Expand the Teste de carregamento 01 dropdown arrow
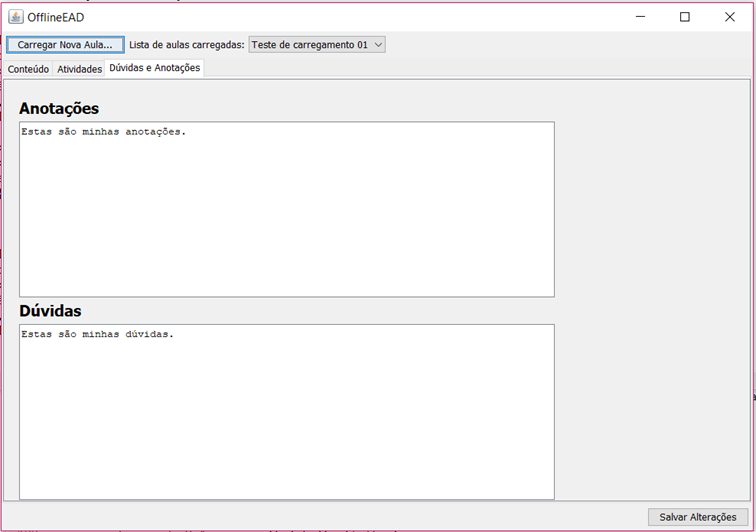Viewport: 756px width, 532px height. pyautogui.click(x=377, y=45)
